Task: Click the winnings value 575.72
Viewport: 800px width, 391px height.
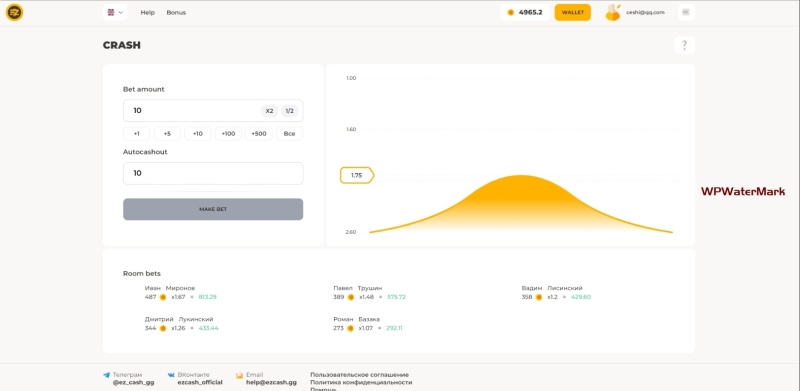Action: [396, 297]
